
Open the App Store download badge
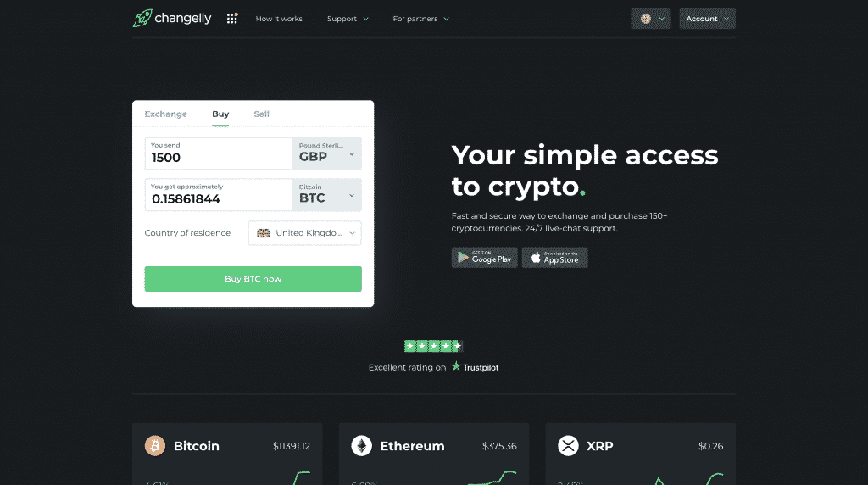[x=554, y=258]
